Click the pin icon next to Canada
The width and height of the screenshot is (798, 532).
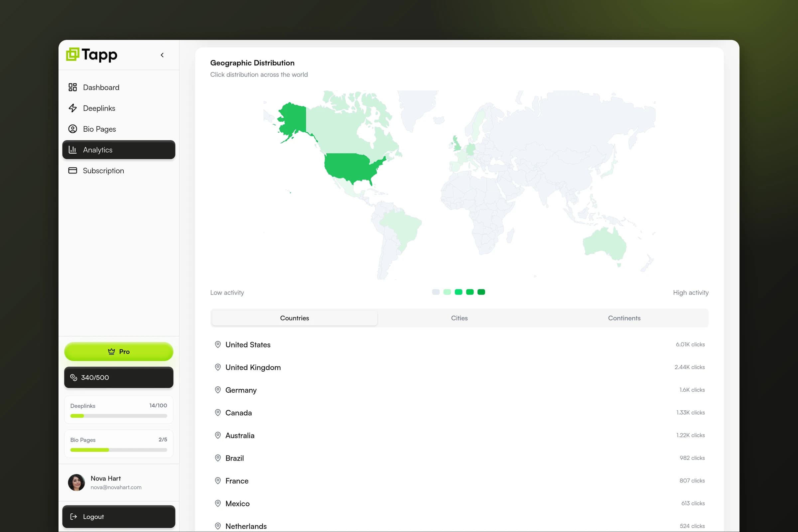coord(218,413)
